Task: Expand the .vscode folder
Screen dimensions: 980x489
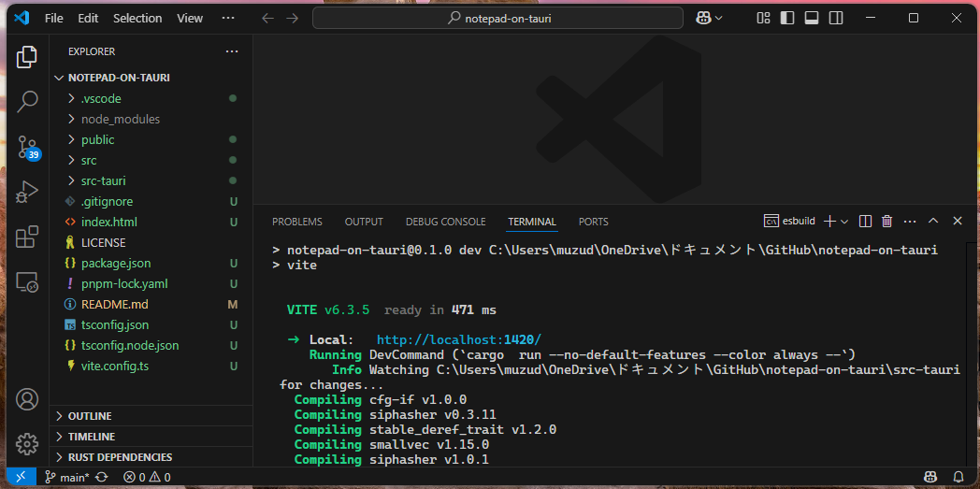Action: [151, 99]
